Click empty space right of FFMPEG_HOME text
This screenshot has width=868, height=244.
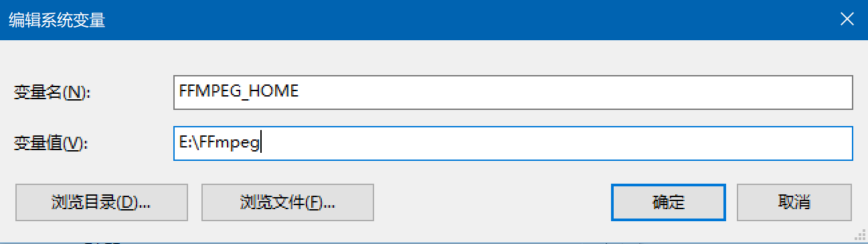[576, 92]
